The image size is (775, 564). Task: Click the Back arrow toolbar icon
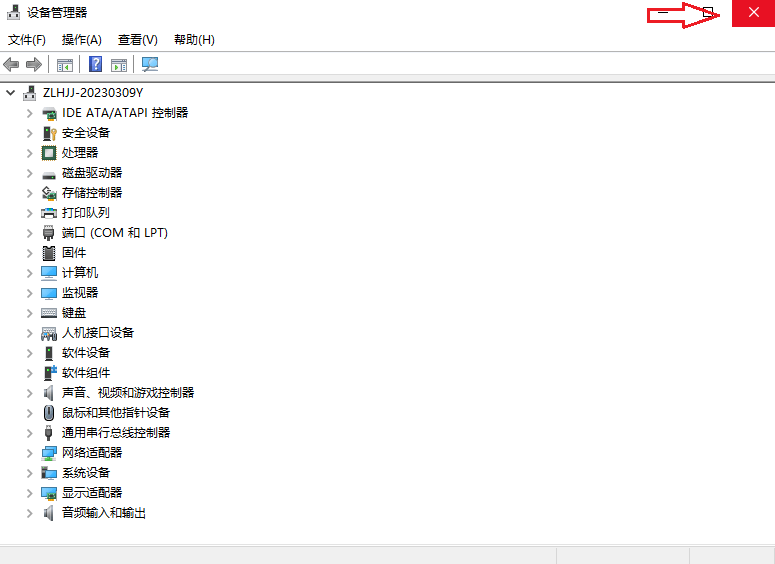pos(11,64)
